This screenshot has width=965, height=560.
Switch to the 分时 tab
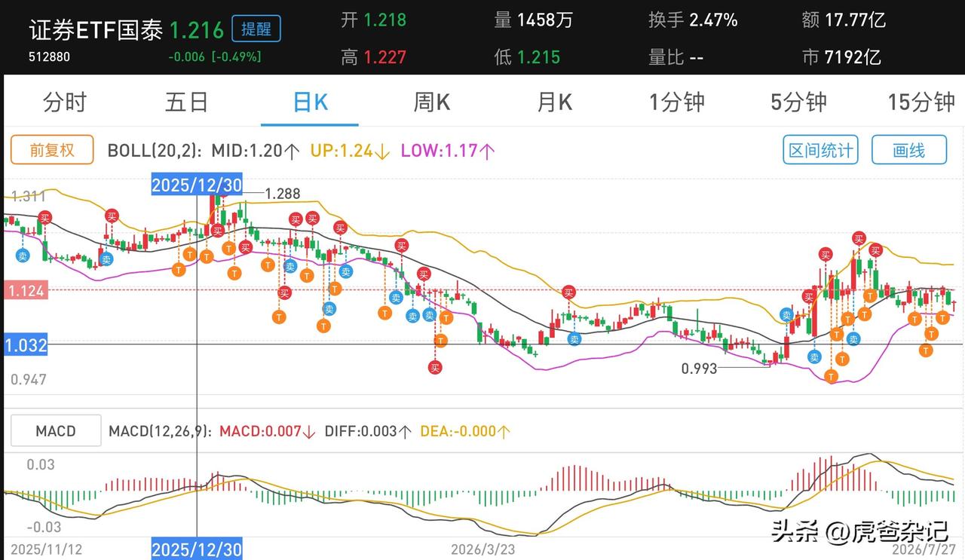point(65,102)
